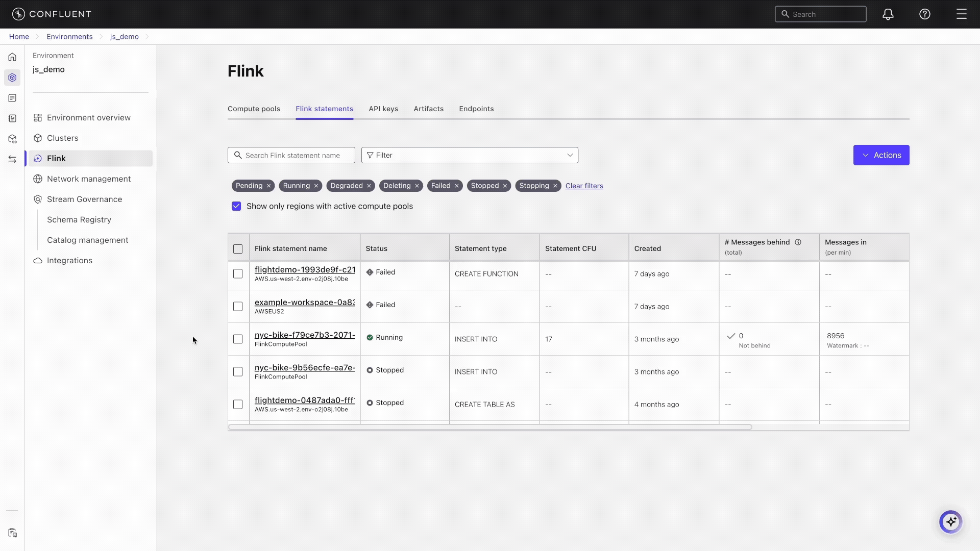The image size is (980, 551).
Task: Uncheck 'Show only regions with active compute pools'
Action: pos(236,206)
